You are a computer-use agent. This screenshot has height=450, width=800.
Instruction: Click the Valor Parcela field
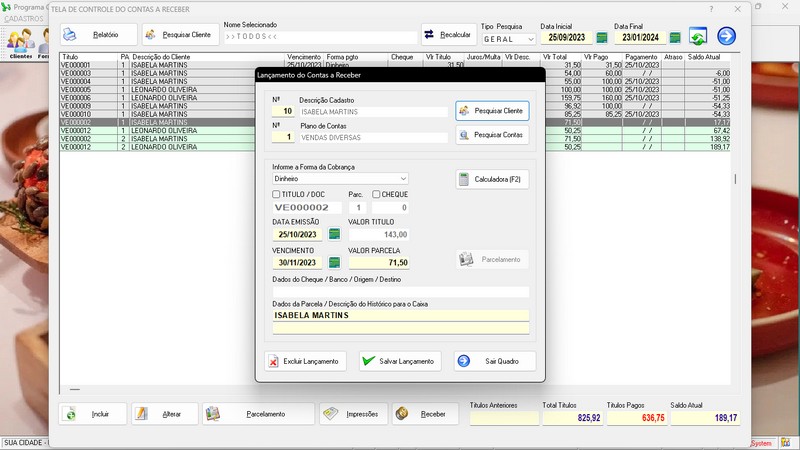[x=378, y=262]
